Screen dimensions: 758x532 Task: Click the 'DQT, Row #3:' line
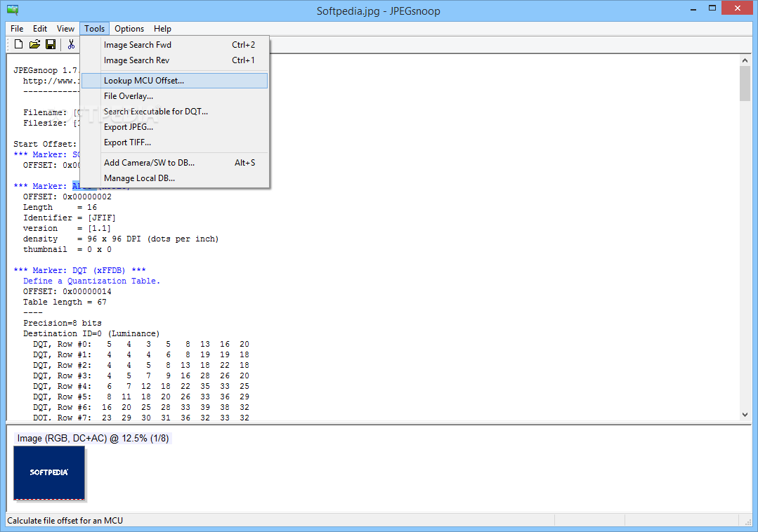pyautogui.click(x=141, y=375)
